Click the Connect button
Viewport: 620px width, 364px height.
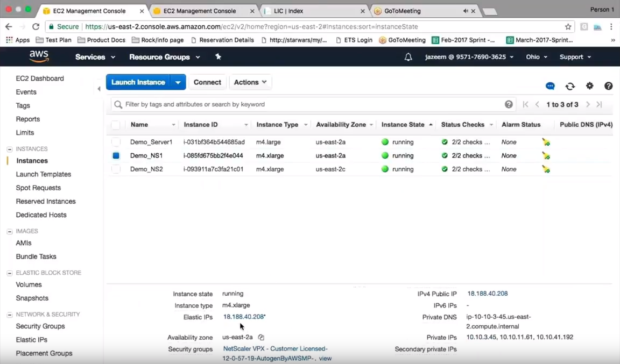click(x=207, y=82)
